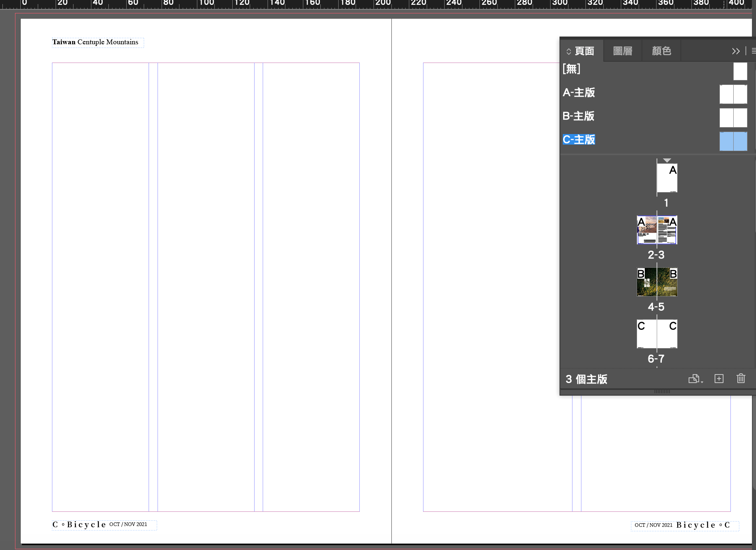Click the edit page size icon
The width and height of the screenshot is (756, 550).
coord(695,379)
